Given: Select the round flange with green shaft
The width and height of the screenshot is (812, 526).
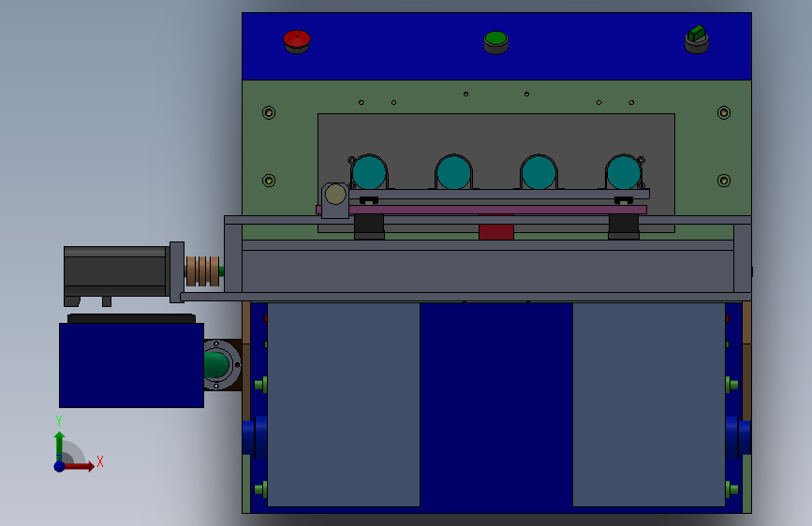Looking at the screenshot, I should [222, 364].
